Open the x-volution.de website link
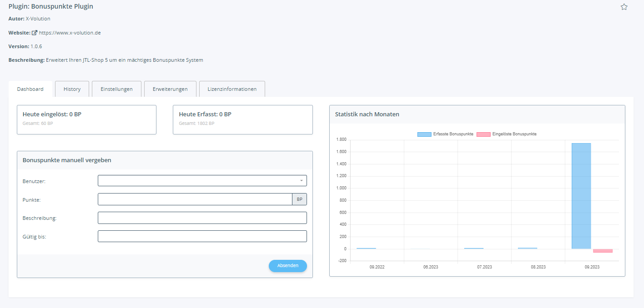Image resolution: width=644 pixels, height=308 pixels. pos(70,33)
